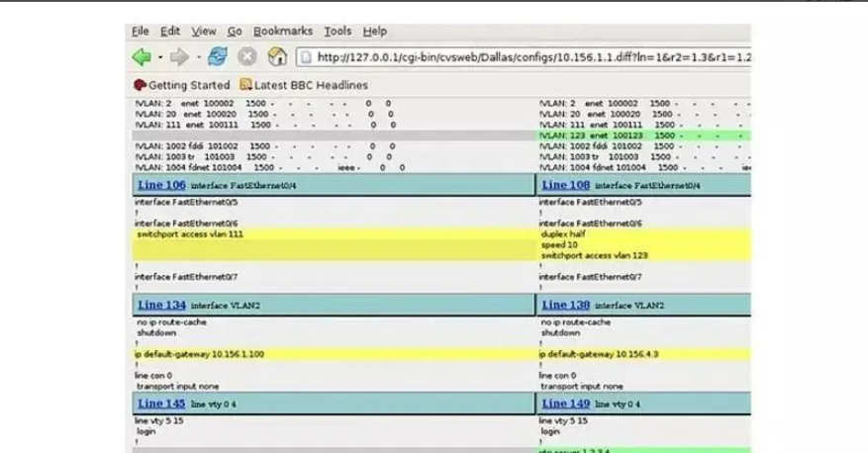Screen dimensions: 868x453
Task: Click 'duplex half' in right pane
Action: (563, 234)
